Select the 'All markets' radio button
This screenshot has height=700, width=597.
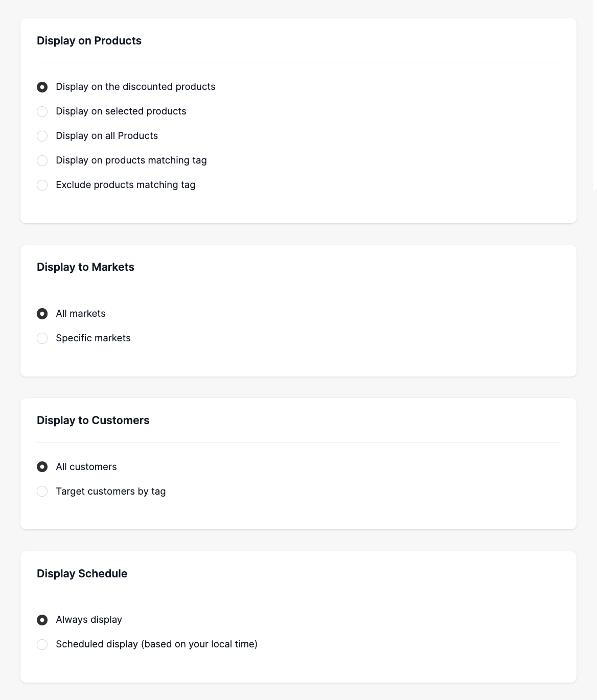click(42, 314)
